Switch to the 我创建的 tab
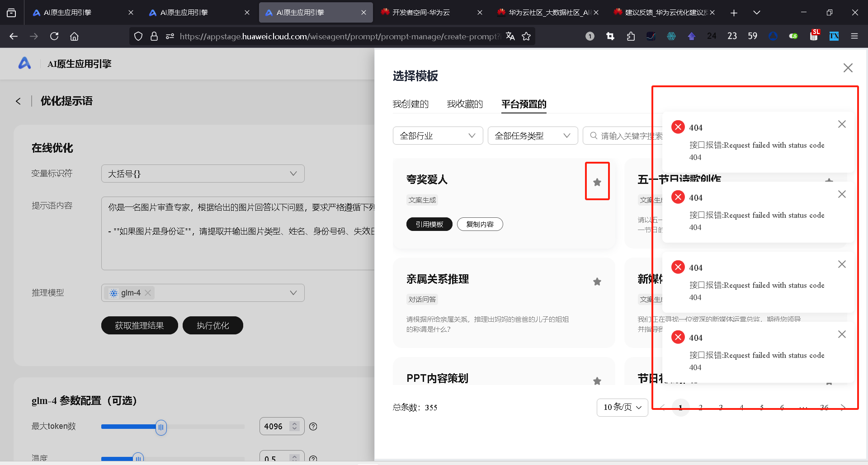 (x=410, y=104)
